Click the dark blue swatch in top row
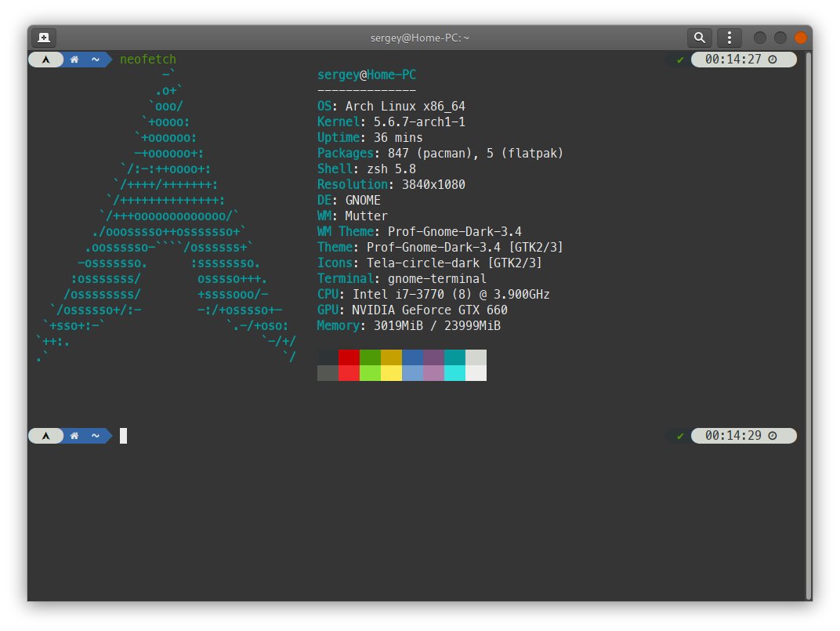This screenshot has width=840, height=631. [412, 357]
